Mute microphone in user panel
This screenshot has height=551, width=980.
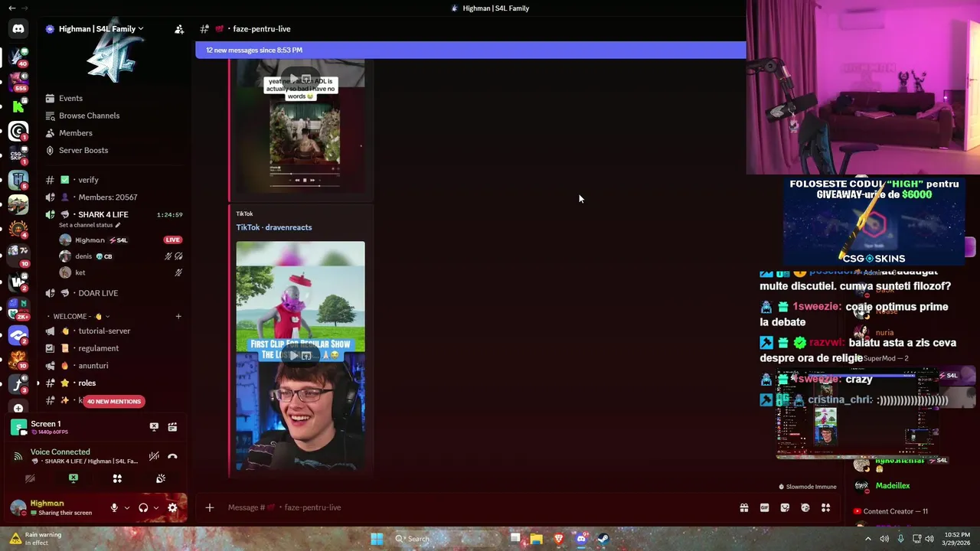click(114, 507)
